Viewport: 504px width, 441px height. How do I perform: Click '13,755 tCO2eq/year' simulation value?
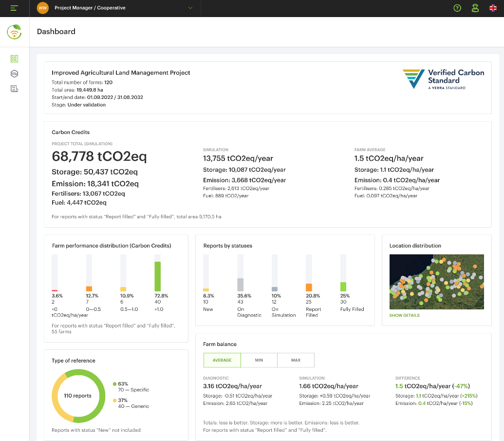tap(238, 158)
